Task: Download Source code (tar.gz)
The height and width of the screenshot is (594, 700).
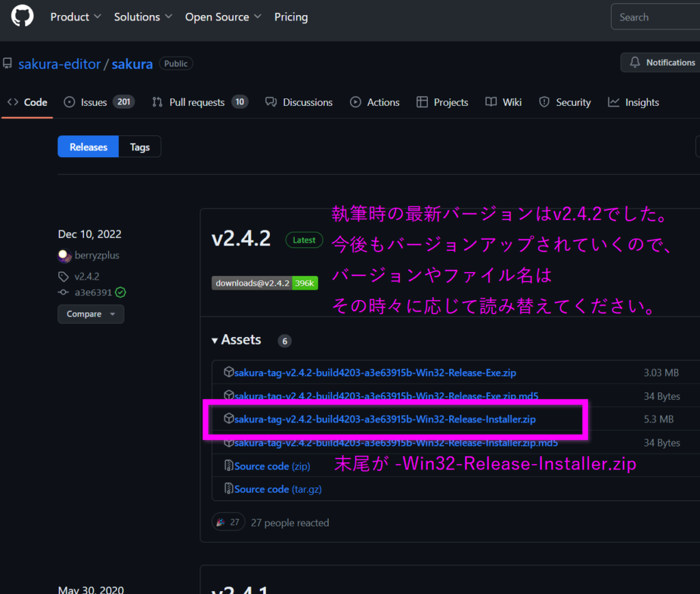Action: pyautogui.click(x=278, y=489)
